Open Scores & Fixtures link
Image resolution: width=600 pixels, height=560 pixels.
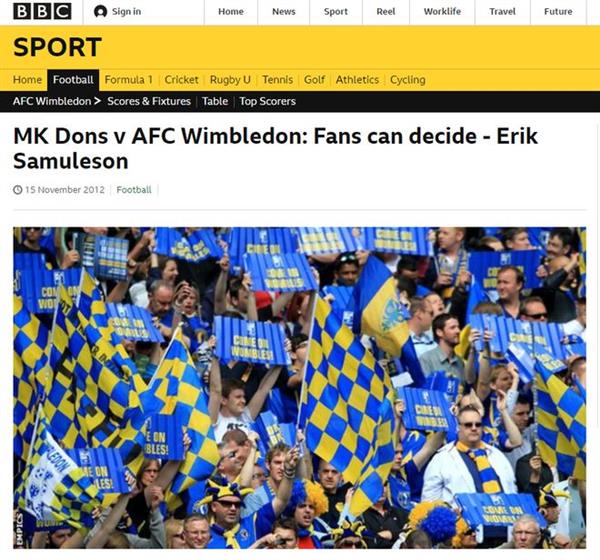149,101
